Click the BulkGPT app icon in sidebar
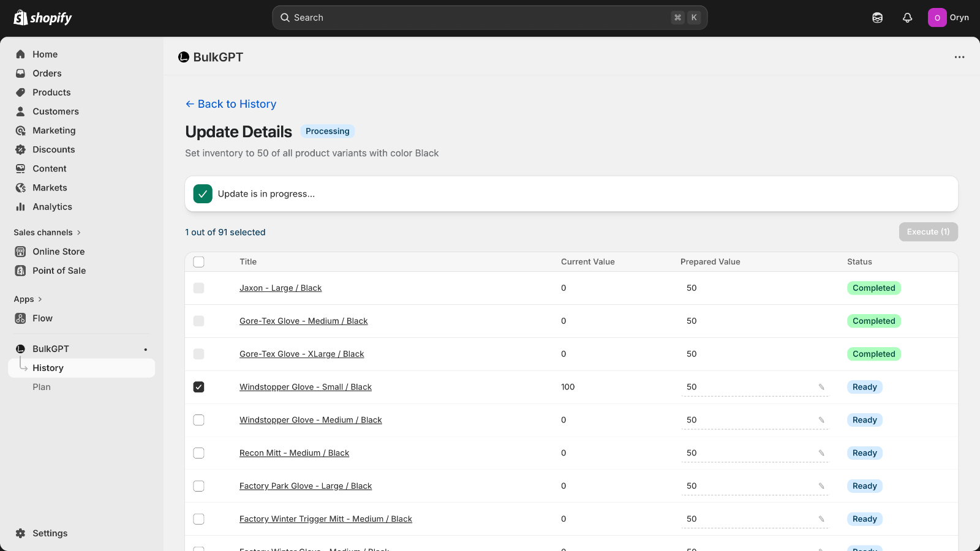This screenshot has width=980, height=551. 21,348
